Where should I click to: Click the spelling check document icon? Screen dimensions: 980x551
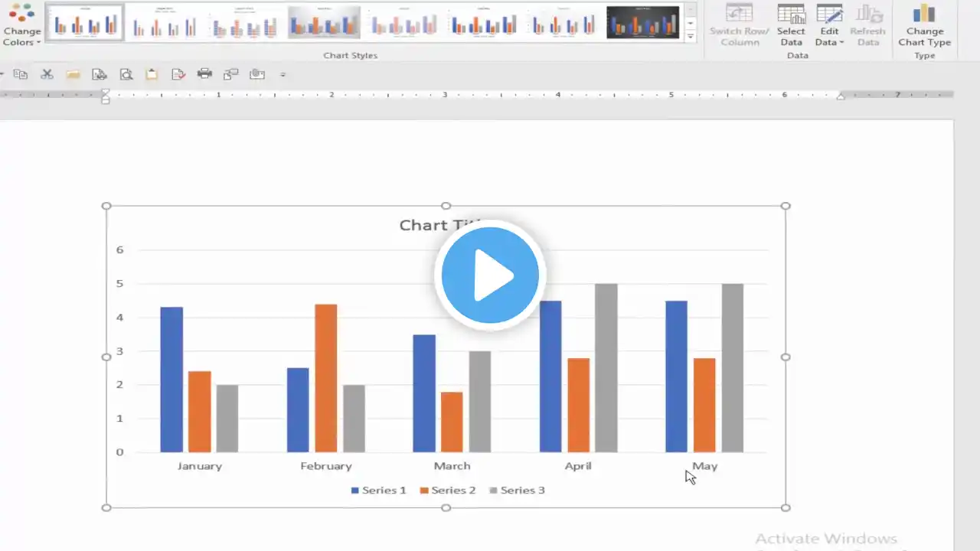pos(178,74)
